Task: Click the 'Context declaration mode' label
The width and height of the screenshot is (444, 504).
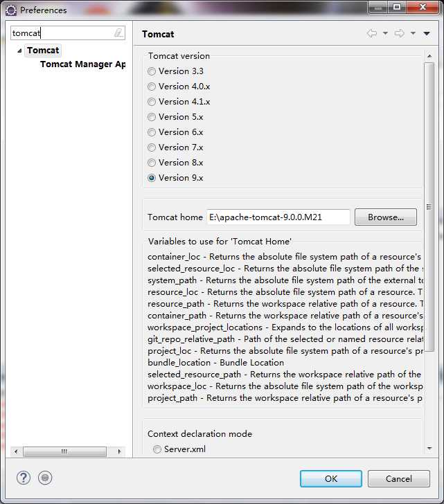Action: (199, 434)
